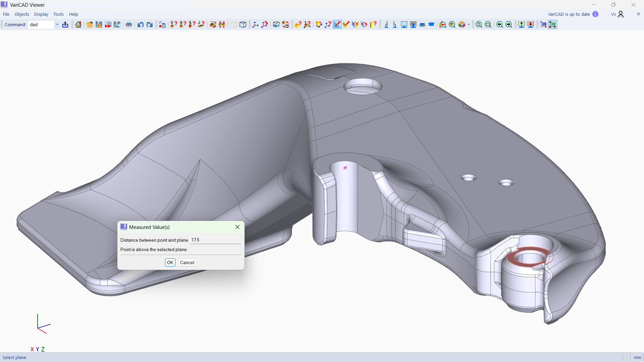Image resolution: width=644 pixels, height=362 pixels.
Task: Activate the Print tool
Action: coord(129,24)
